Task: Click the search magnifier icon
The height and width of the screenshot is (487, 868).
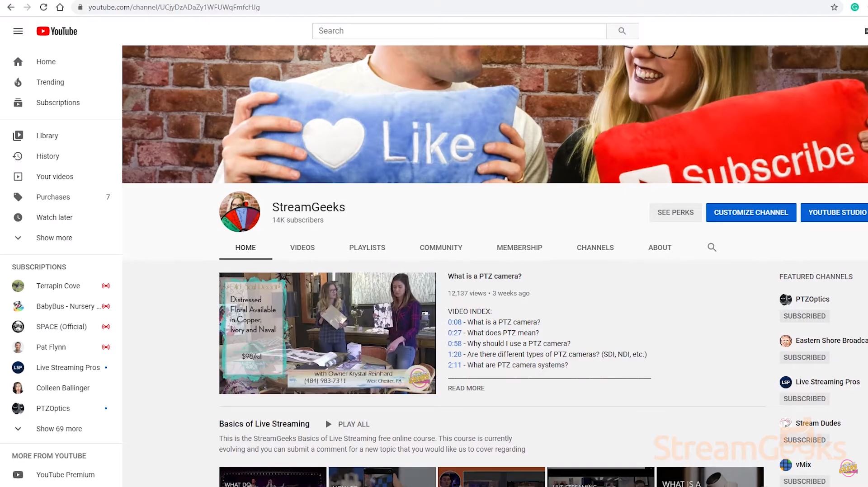Action: coord(623,31)
